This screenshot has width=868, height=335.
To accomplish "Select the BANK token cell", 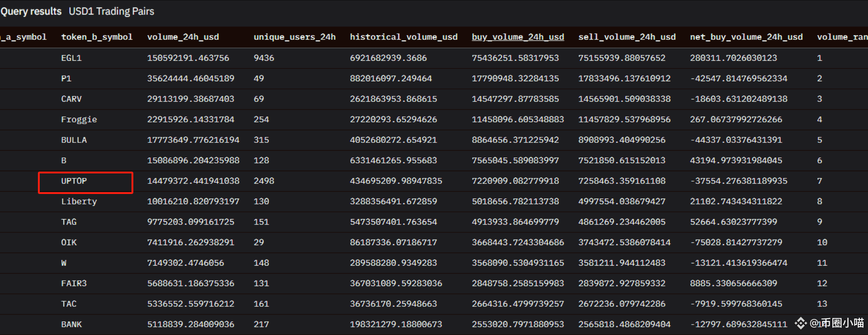I will (71, 325).
